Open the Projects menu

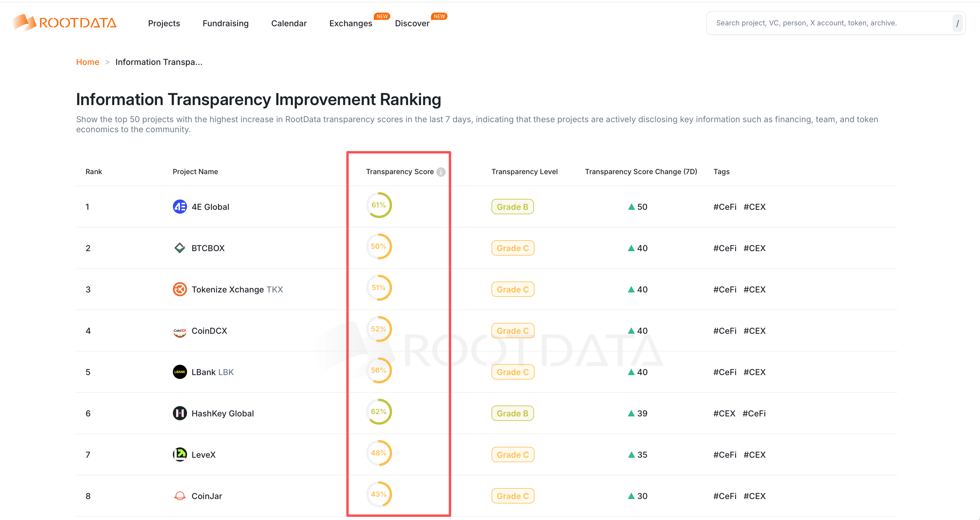164,23
